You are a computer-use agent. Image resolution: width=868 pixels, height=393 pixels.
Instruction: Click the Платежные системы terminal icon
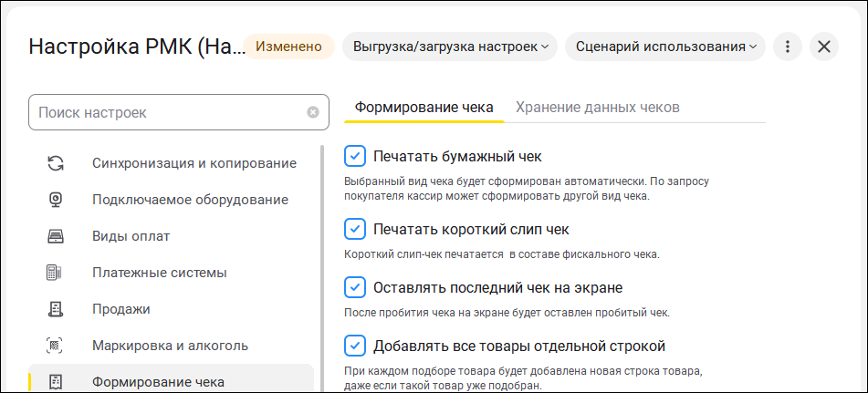point(55,273)
